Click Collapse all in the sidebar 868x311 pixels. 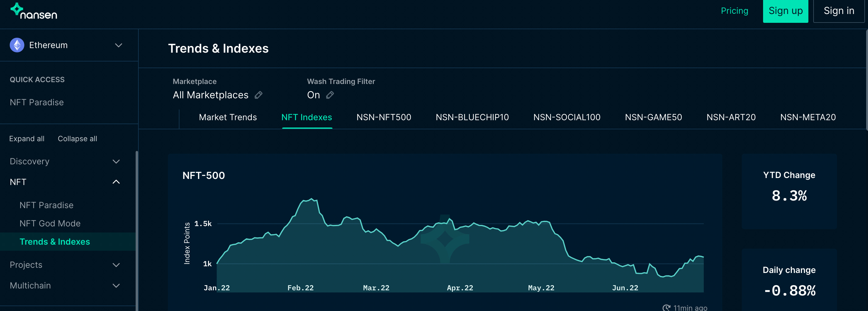pyautogui.click(x=78, y=139)
